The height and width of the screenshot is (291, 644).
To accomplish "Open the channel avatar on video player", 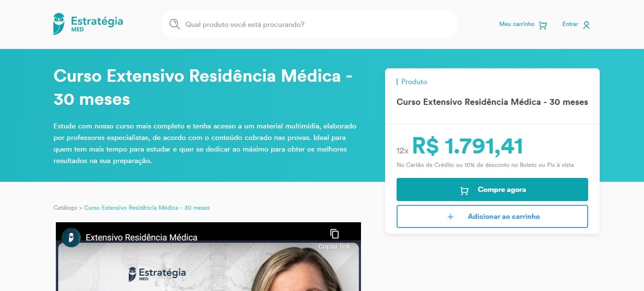I will point(71,237).
